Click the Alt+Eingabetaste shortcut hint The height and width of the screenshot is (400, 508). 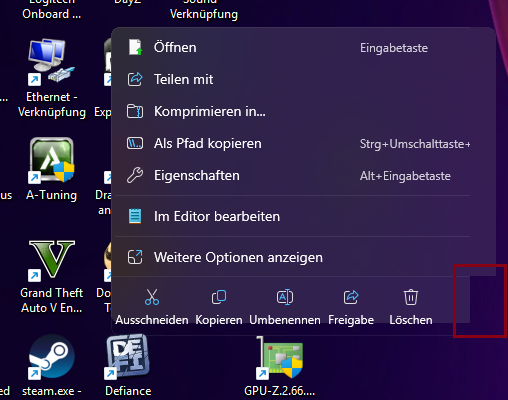[x=405, y=176]
